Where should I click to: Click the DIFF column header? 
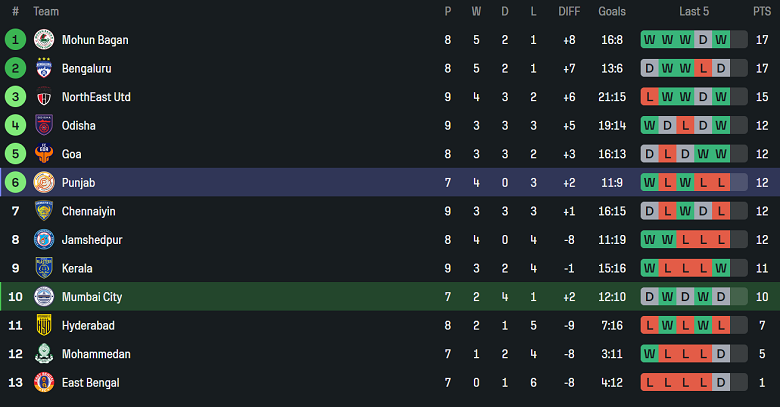569,11
